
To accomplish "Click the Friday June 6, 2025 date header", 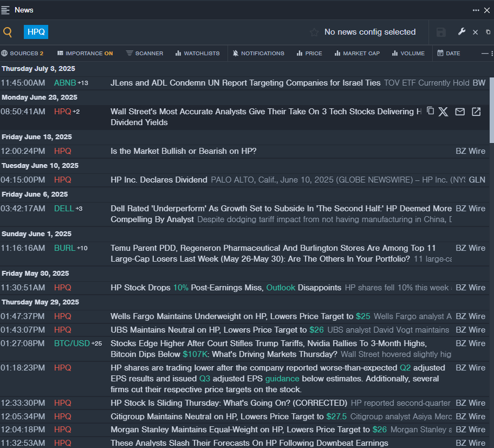I will [35, 194].
